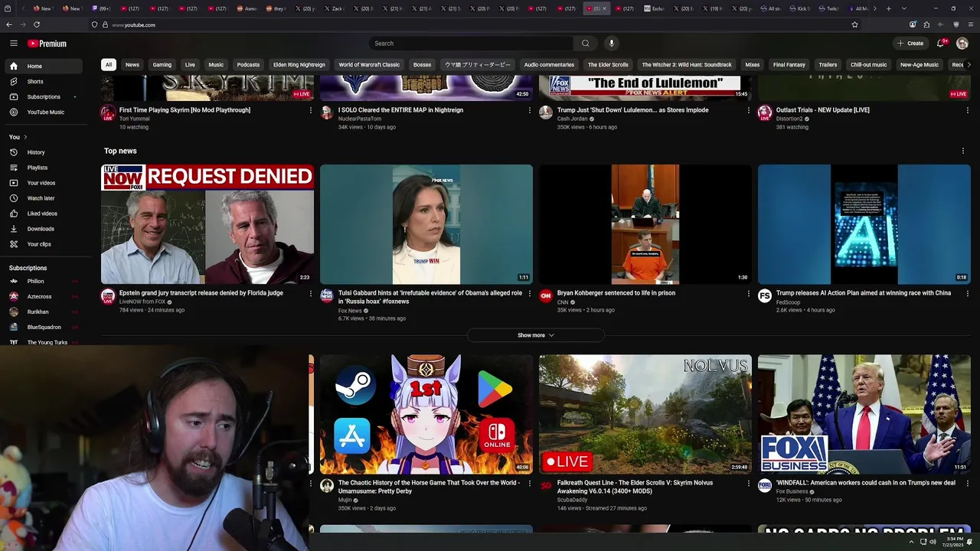Start voice search with microphone icon

(611, 44)
